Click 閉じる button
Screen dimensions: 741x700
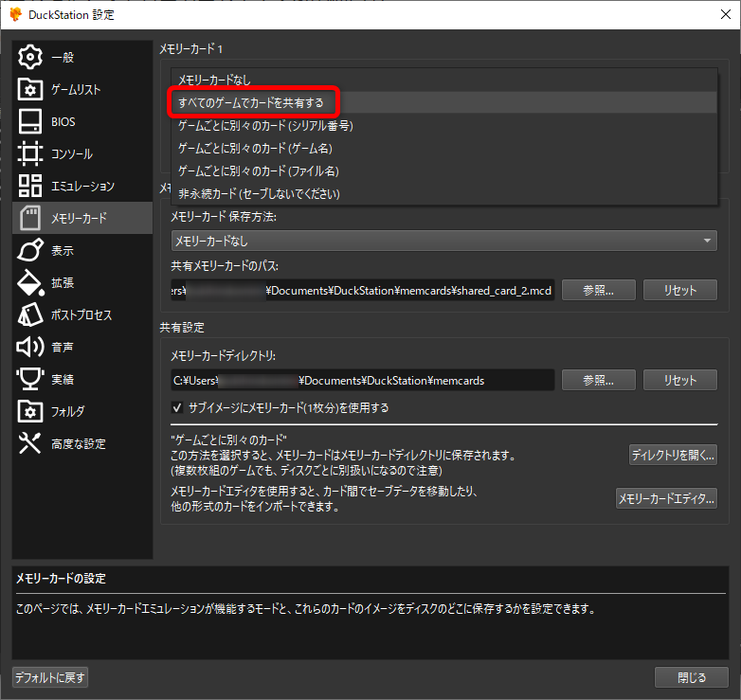tap(692, 677)
